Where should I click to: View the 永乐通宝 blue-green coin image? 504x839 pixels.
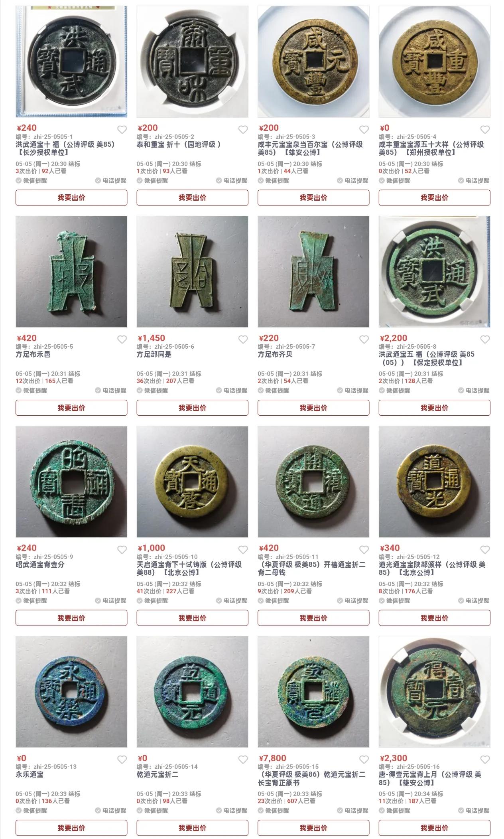pos(71,692)
